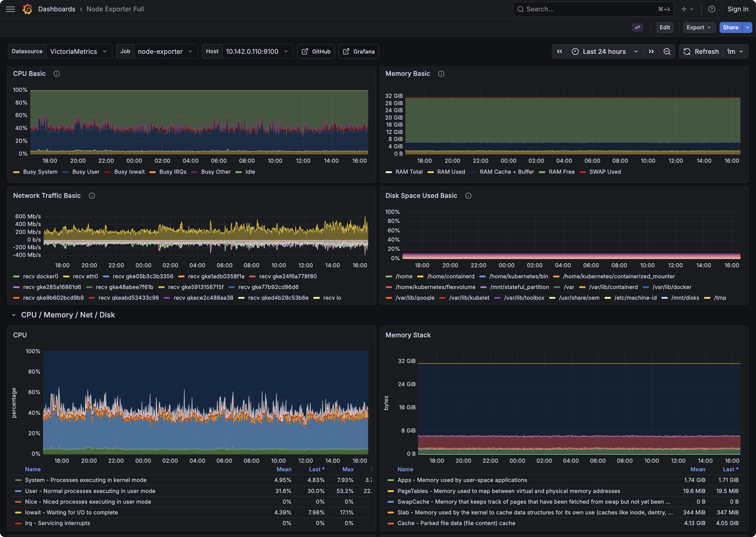Open the help question mark icon
This screenshot has height=537, width=756.
pos(712,9)
